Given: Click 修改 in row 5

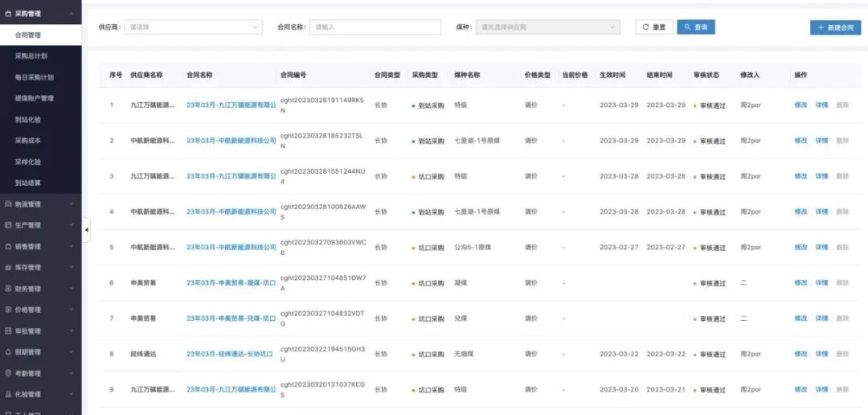Looking at the screenshot, I should [x=800, y=247].
